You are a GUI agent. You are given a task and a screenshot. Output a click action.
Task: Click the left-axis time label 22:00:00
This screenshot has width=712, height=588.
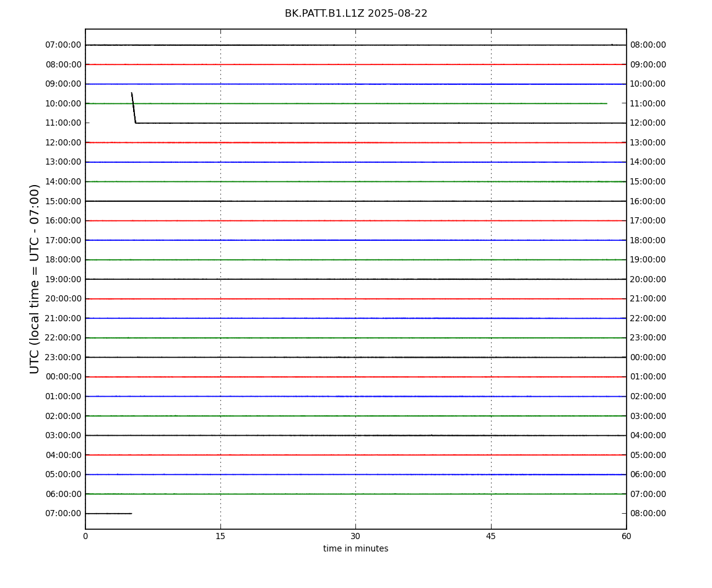(63, 338)
